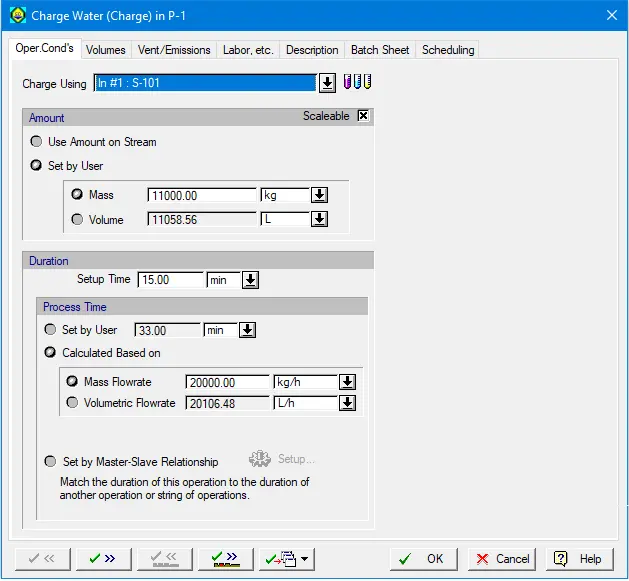Select Use Amount on Stream option
Image resolution: width=629 pixels, height=581 pixels.
click(37, 142)
